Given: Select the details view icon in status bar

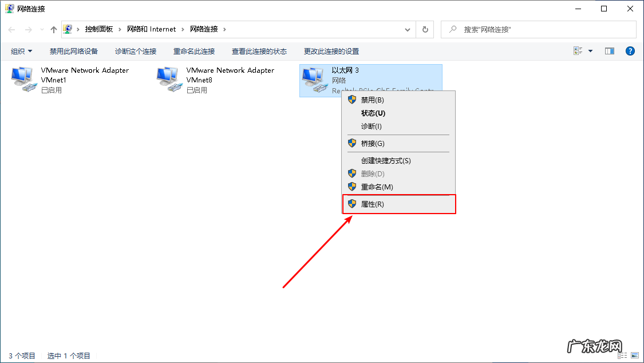Looking at the screenshot, I should [622, 355].
